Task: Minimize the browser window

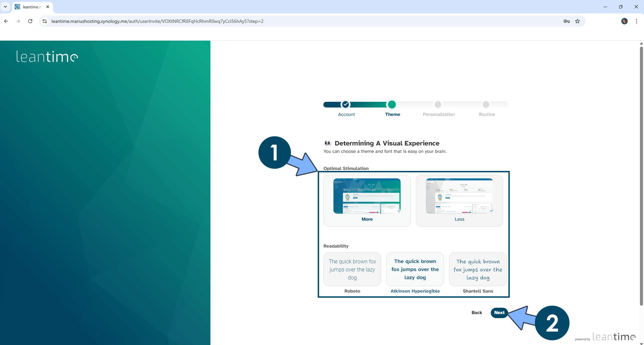Action: pyautogui.click(x=605, y=7)
